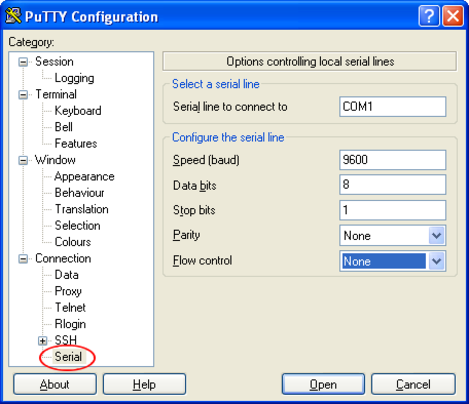Viewport: 469px width, 404px height.
Task: Select the Proxy category item
Action: pos(68,291)
